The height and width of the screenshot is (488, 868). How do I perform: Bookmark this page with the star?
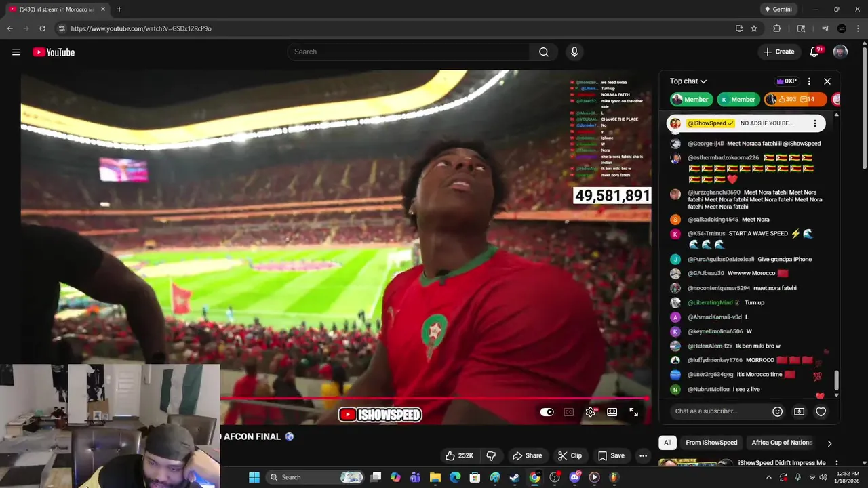click(x=754, y=28)
